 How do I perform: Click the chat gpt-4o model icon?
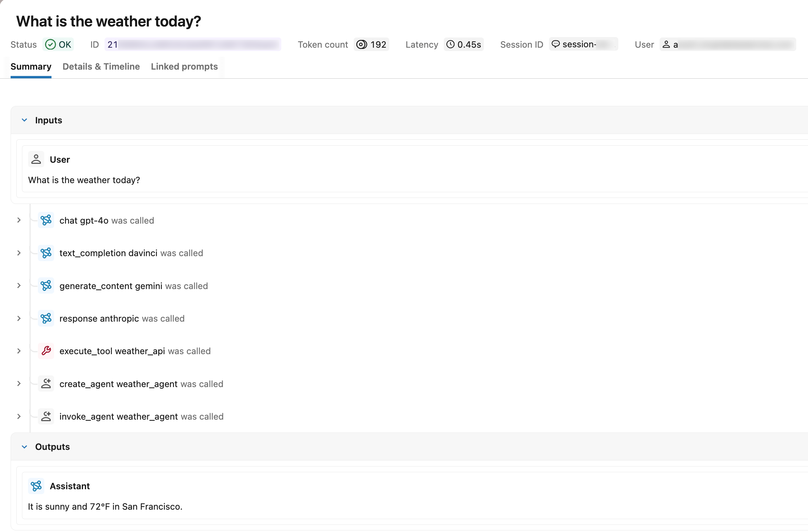pyautogui.click(x=46, y=220)
